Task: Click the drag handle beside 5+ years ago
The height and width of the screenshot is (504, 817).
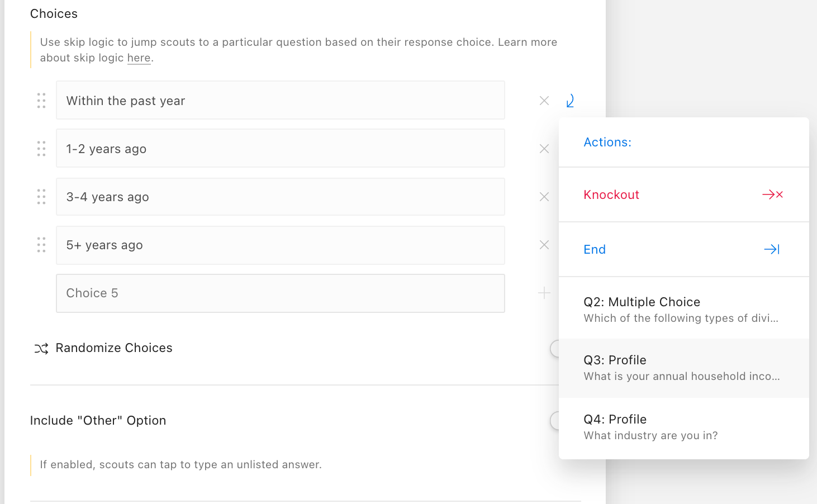Action: click(x=41, y=245)
